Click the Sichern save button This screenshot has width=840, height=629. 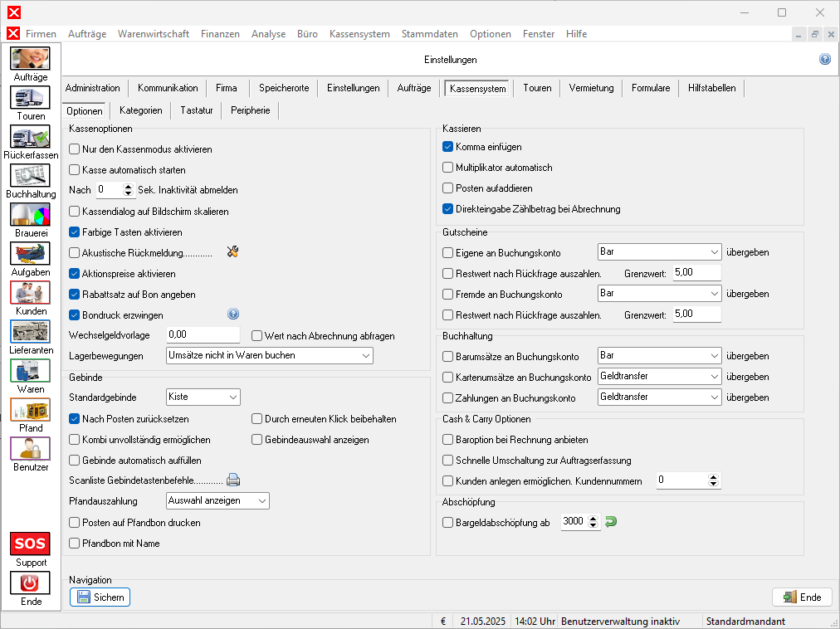[x=100, y=597]
